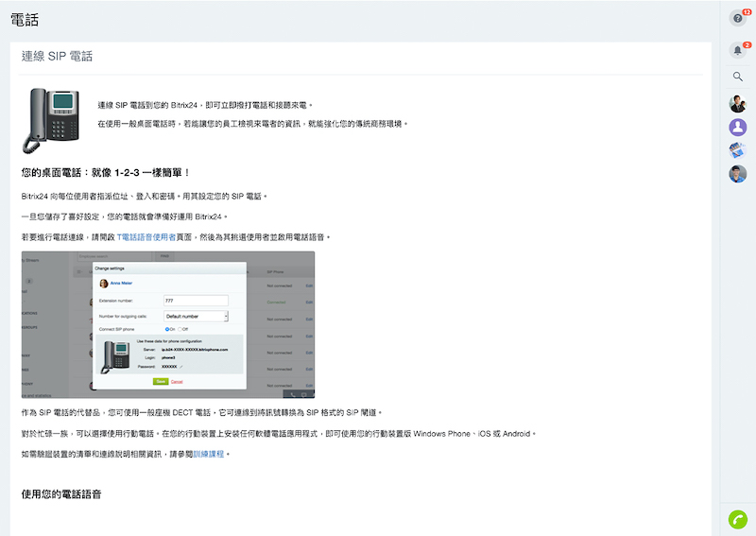Click the paragraph mentioning Windows Phone、iOS 或 Android

coord(279,434)
